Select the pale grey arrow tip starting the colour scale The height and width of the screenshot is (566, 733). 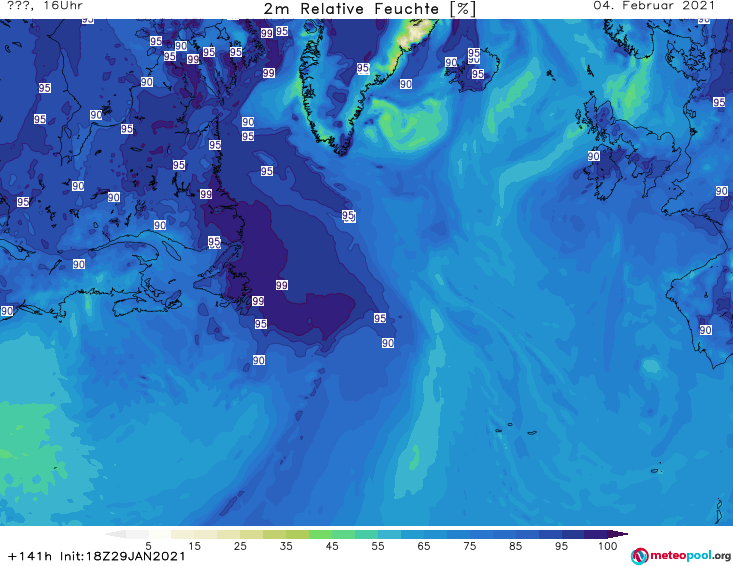tap(115, 534)
